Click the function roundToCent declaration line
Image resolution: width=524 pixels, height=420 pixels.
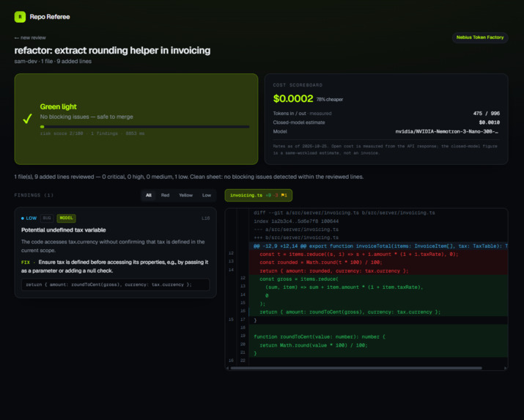[x=378, y=336]
